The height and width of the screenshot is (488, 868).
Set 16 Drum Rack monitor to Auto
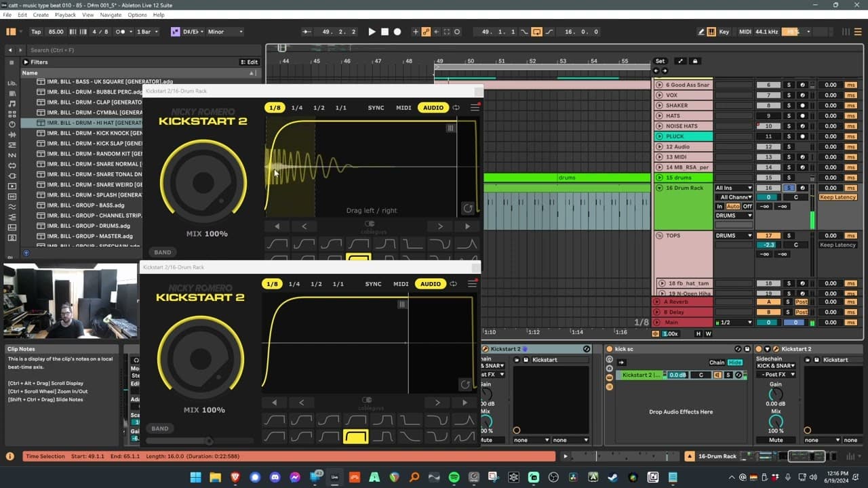732,207
